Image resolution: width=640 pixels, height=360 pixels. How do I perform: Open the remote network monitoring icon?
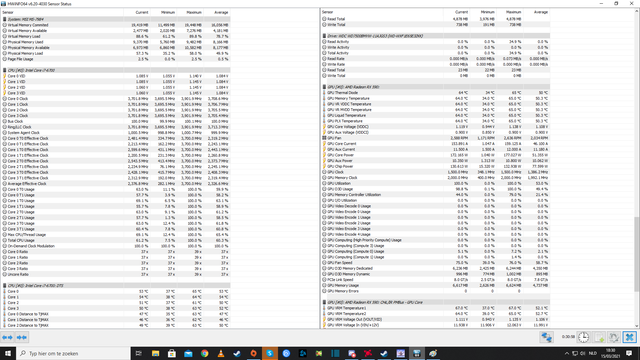(x=546, y=337)
